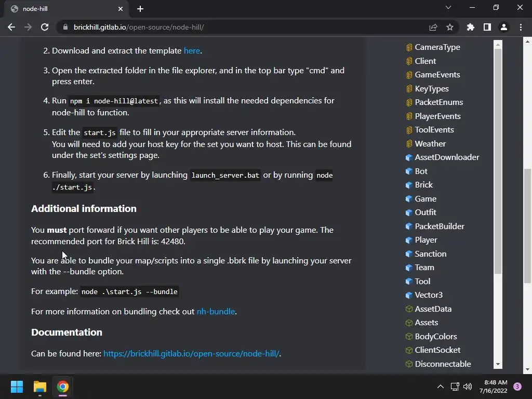Click the AssetDownloader class icon

point(409,157)
